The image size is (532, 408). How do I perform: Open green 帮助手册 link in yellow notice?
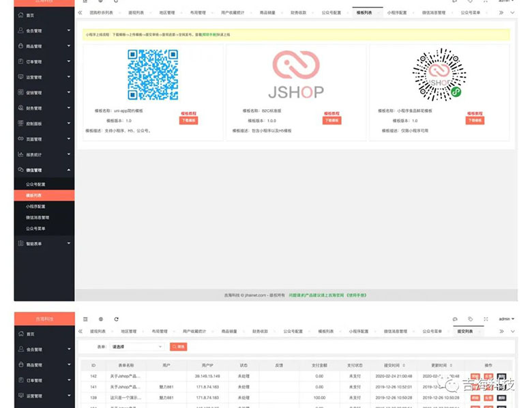[x=209, y=35]
